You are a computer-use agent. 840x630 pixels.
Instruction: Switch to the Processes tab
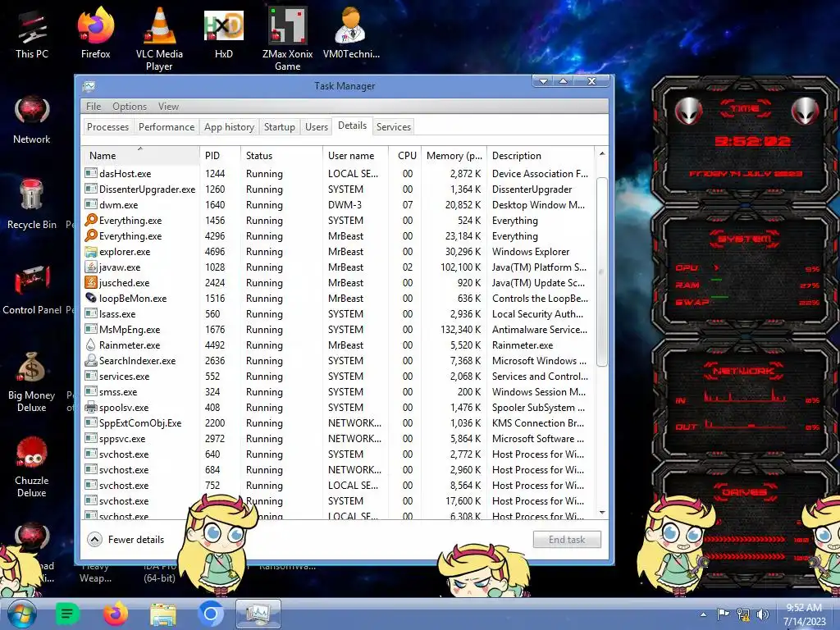tap(107, 127)
